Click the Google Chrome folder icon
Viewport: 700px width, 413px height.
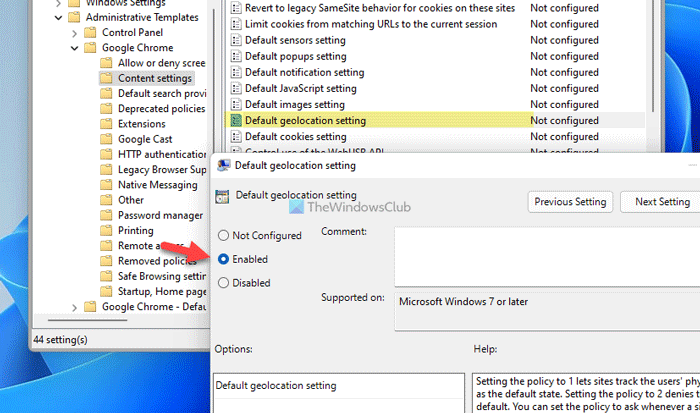tap(90, 48)
